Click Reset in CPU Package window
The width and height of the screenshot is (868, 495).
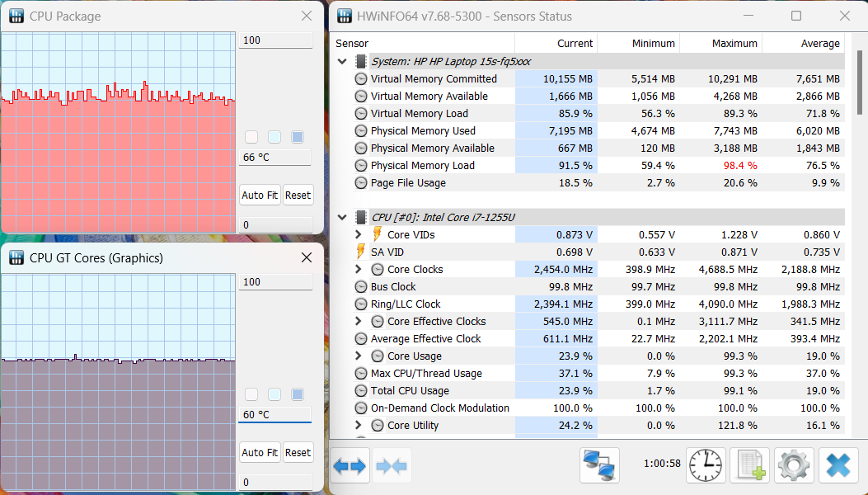(298, 196)
